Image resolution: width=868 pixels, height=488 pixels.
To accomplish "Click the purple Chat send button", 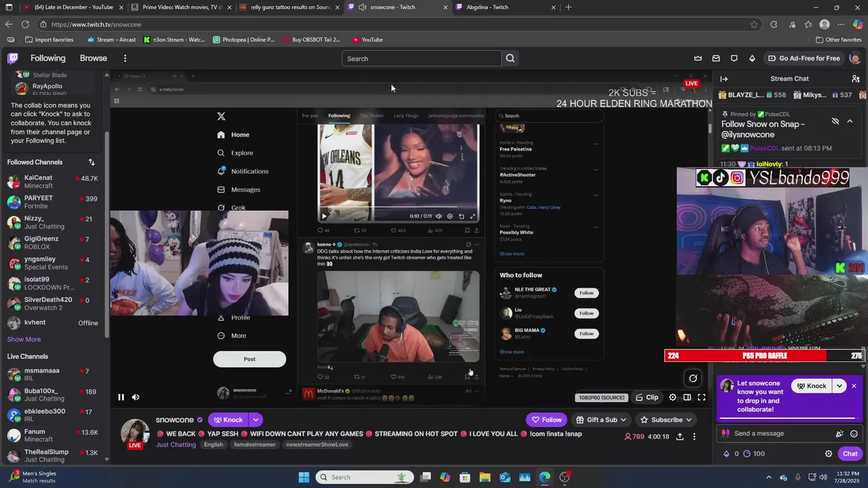I will [x=850, y=453].
